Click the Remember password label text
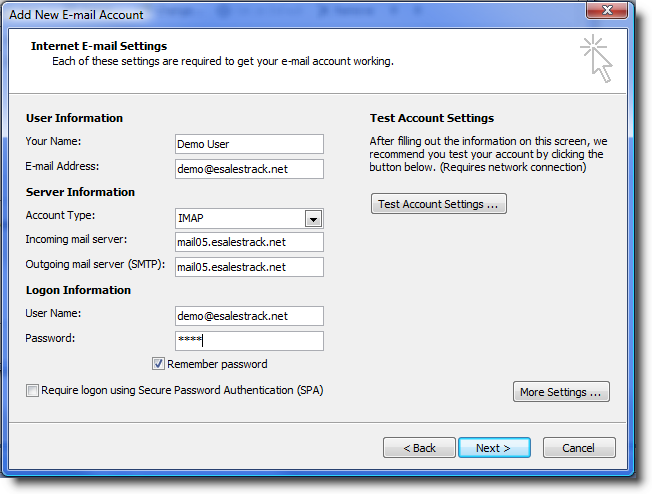 pyautogui.click(x=217, y=364)
